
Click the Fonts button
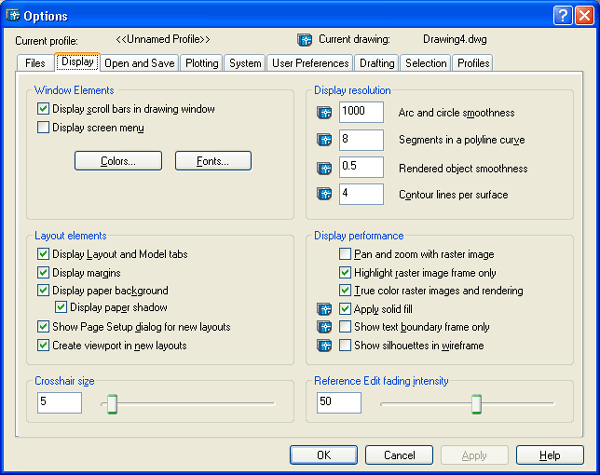(x=213, y=161)
